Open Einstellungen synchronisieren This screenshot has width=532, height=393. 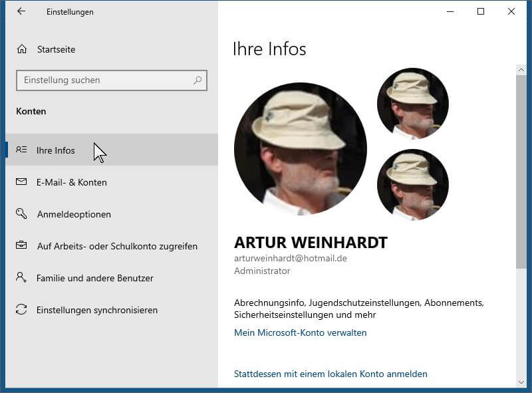click(111, 309)
